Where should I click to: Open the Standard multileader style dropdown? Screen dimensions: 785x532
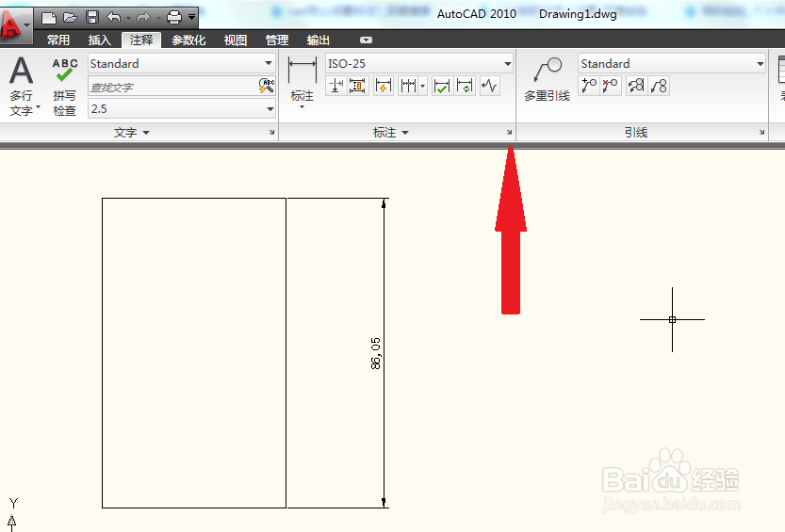point(672,63)
